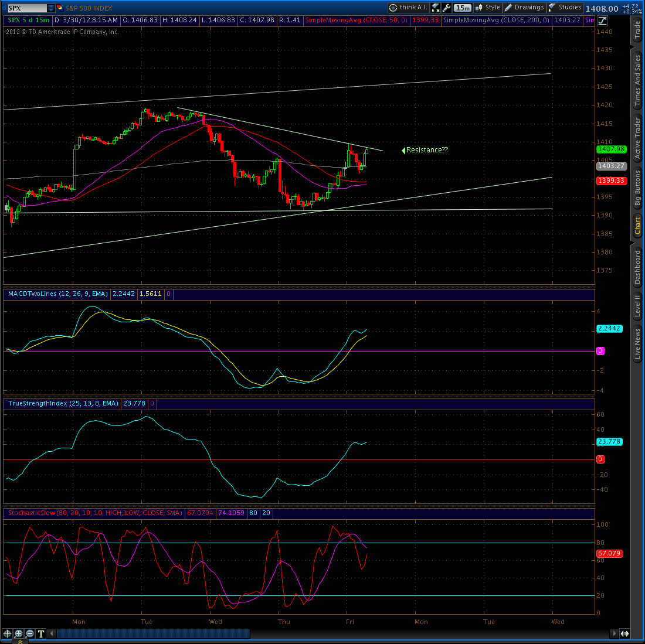This screenshot has height=644, width=645.
Task: Click the D: 3/30/12 8:15 AM date field
Action: [86, 20]
